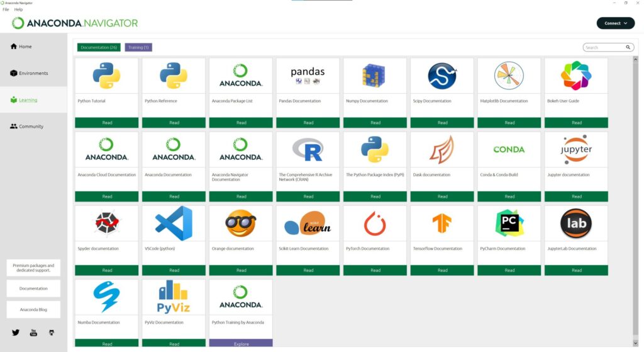Click the CONDA logo
This screenshot has width=644, height=352.
pos(509,150)
